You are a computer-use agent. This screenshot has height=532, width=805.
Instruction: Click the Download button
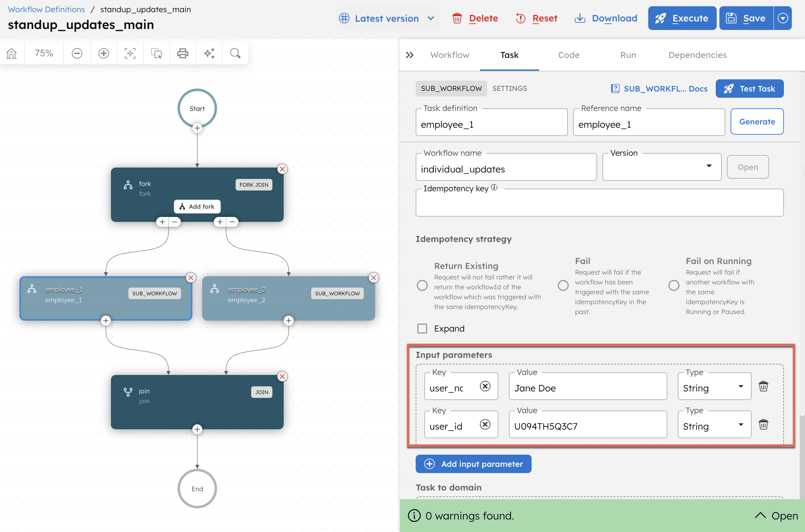[605, 18]
